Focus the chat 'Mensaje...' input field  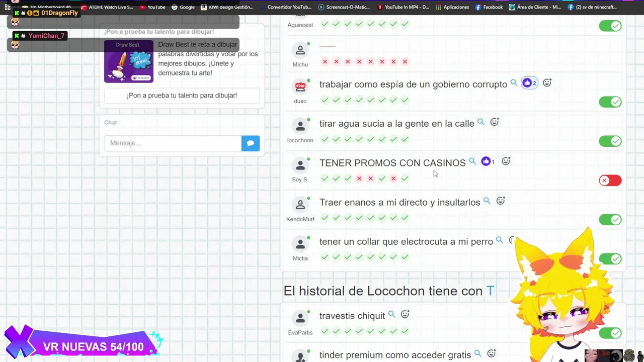[x=173, y=143]
